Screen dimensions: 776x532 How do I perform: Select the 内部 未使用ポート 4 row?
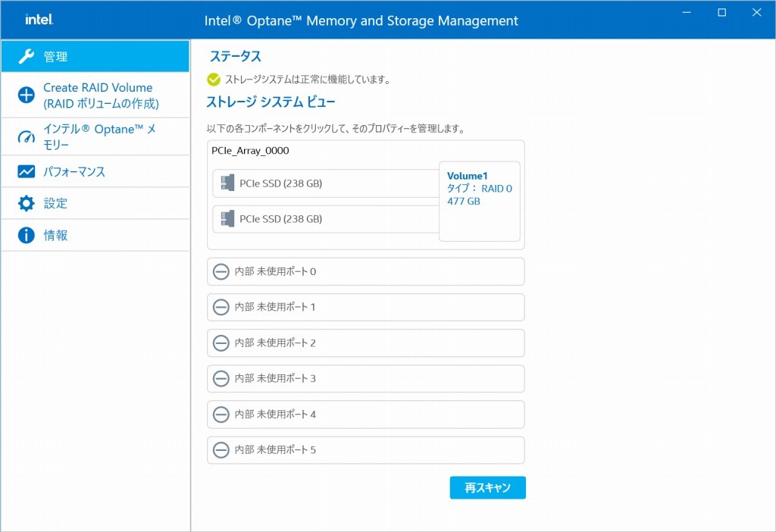pyautogui.click(x=365, y=414)
